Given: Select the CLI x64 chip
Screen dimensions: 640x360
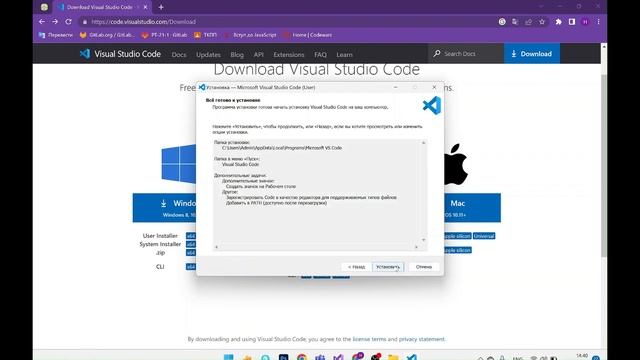Looking at the screenshot, I should click(191, 267).
